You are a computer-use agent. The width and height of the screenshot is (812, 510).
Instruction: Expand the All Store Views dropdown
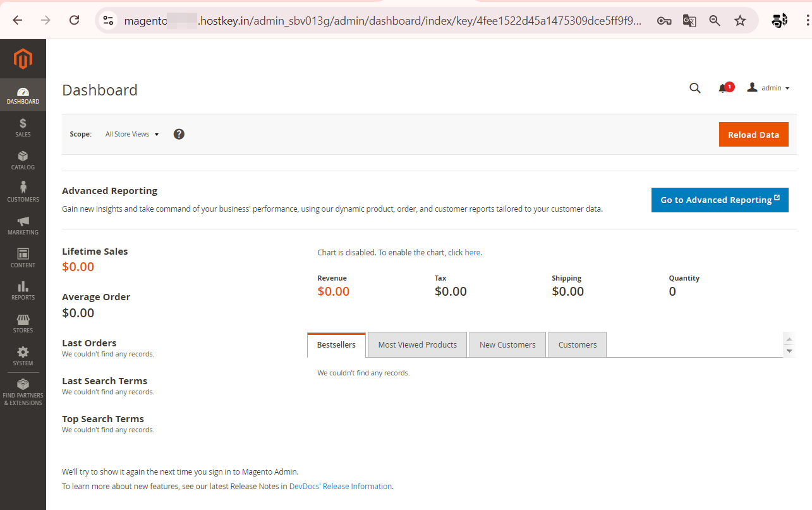132,135
